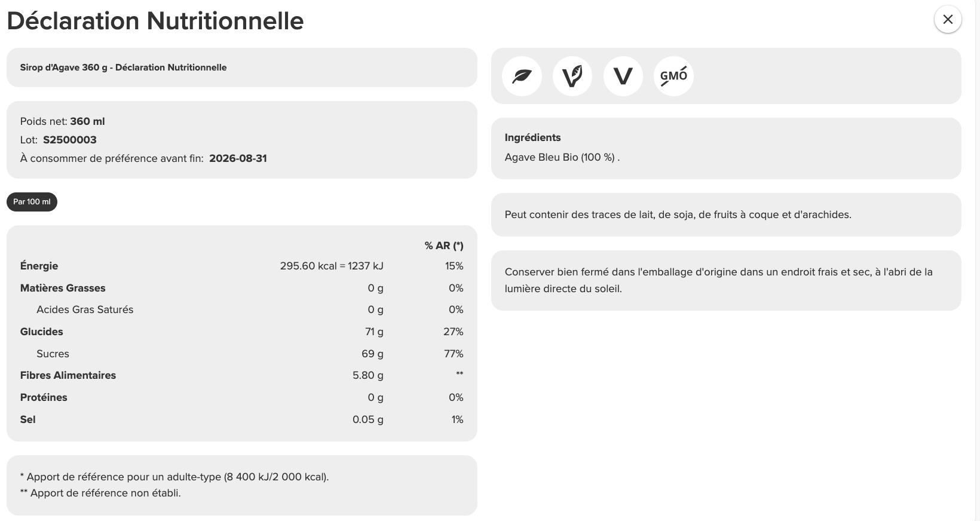This screenshot has width=980, height=521.
Task: Click the vegetarian V icon
Action: (x=623, y=76)
